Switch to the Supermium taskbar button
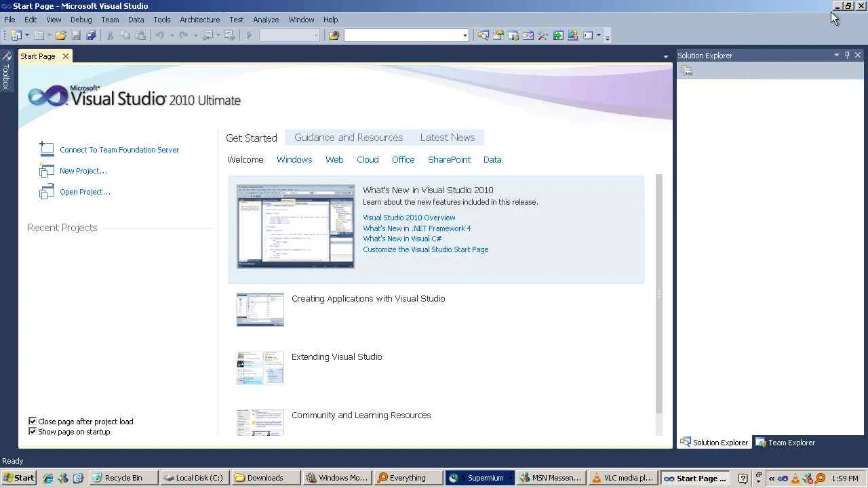The height and width of the screenshot is (488, 868). (479, 478)
